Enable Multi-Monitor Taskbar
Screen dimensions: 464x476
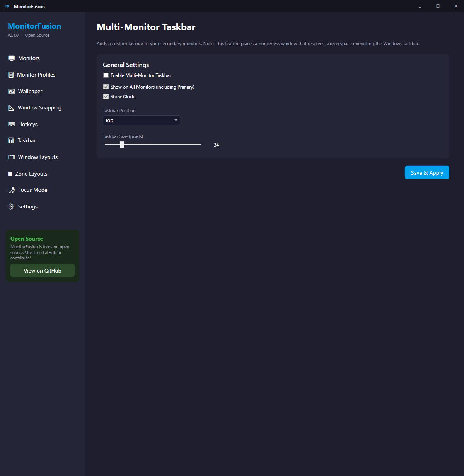tap(106, 75)
